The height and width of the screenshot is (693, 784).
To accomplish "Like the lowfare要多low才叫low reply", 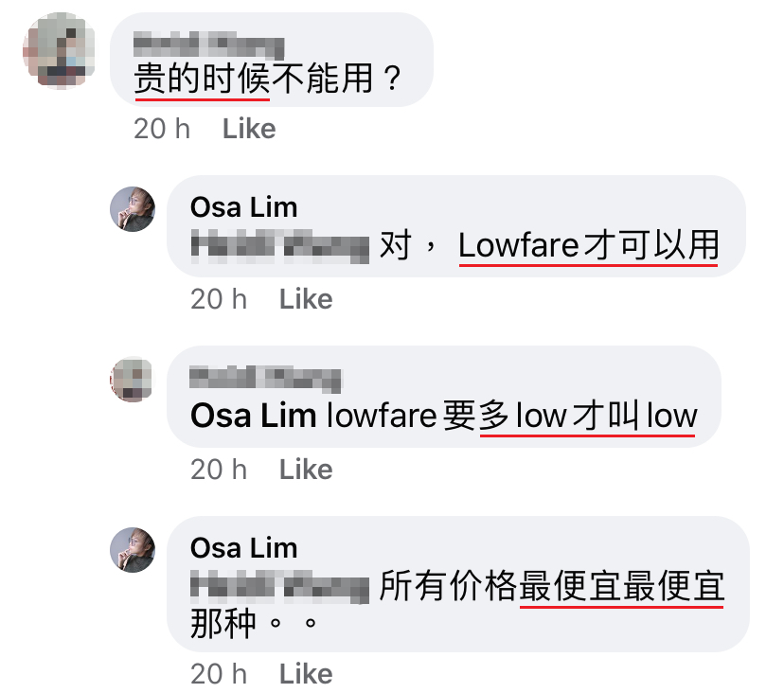I will (x=306, y=470).
